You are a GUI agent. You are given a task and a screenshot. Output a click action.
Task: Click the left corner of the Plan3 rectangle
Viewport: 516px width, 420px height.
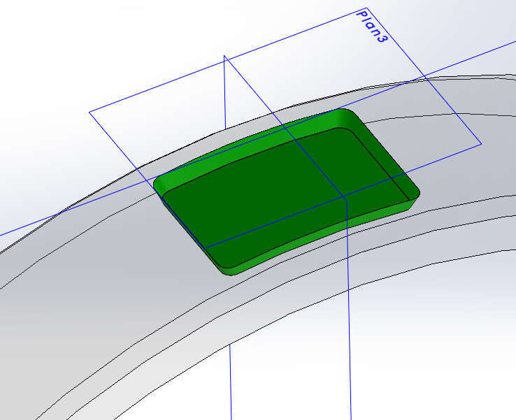point(91,112)
